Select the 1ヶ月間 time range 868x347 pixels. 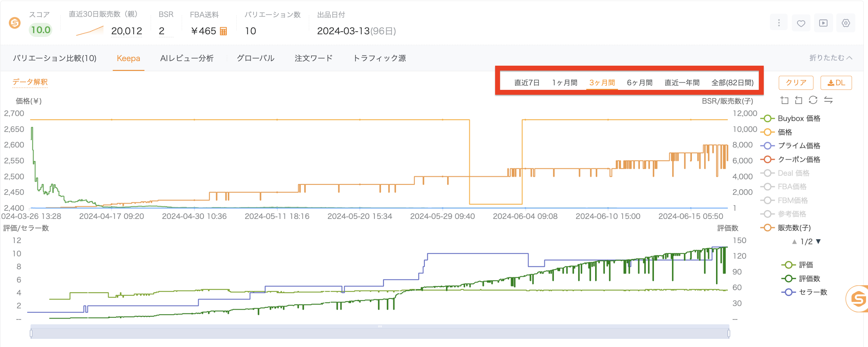[x=565, y=83]
